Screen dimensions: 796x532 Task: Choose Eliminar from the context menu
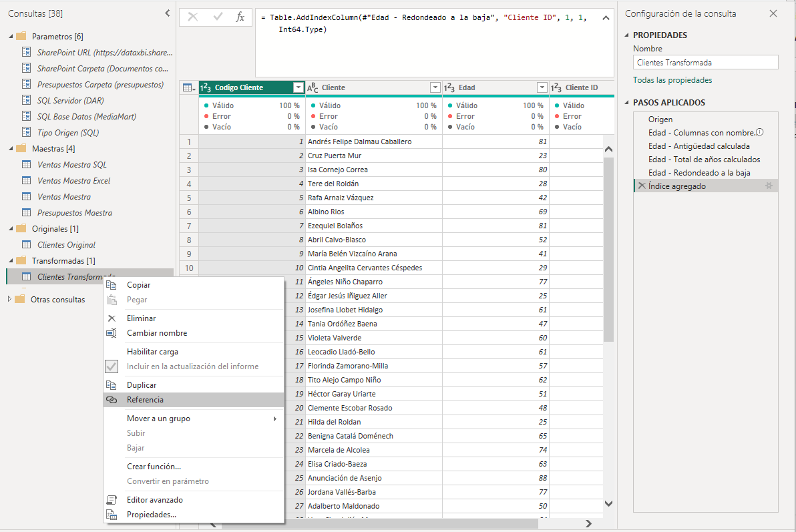coord(141,318)
